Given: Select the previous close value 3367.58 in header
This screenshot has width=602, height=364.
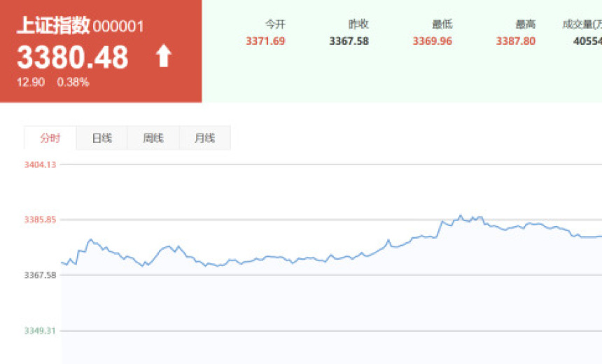Looking at the screenshot, I should pyautogui.click(x=349, y=41).
